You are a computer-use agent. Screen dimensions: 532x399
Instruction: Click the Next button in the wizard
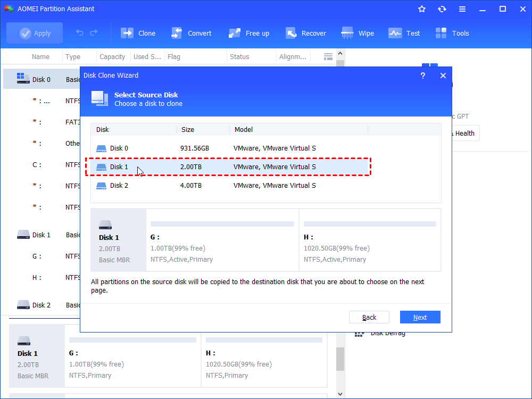point(420,317)
